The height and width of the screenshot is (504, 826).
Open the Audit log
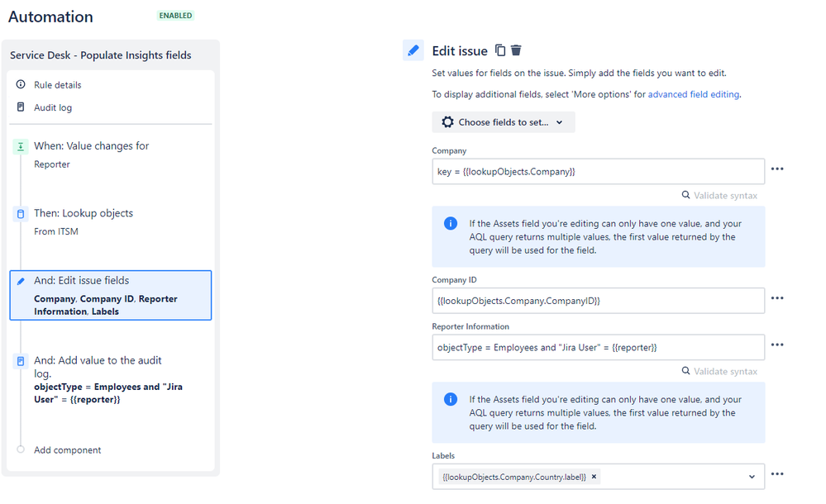53,107
